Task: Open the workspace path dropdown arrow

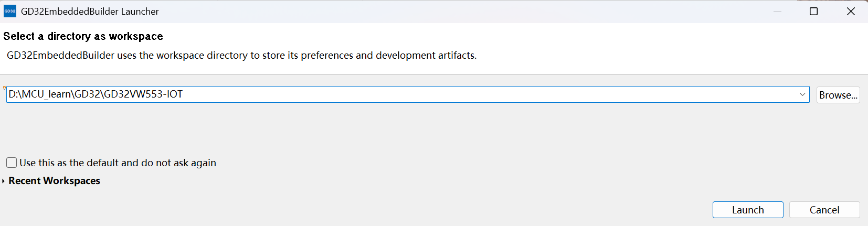Action: (x=802, y=94)
